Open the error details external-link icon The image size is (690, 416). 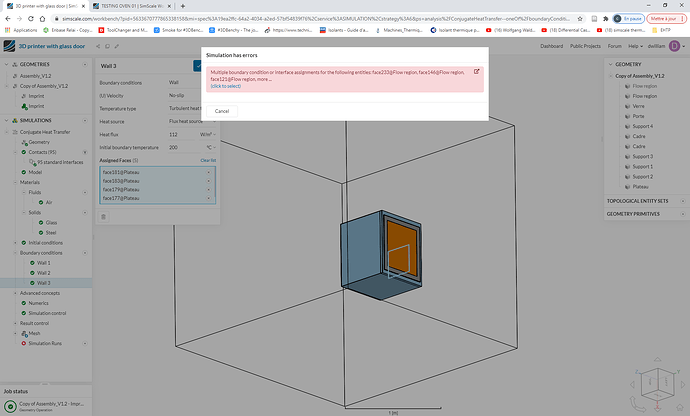(476, 71)
